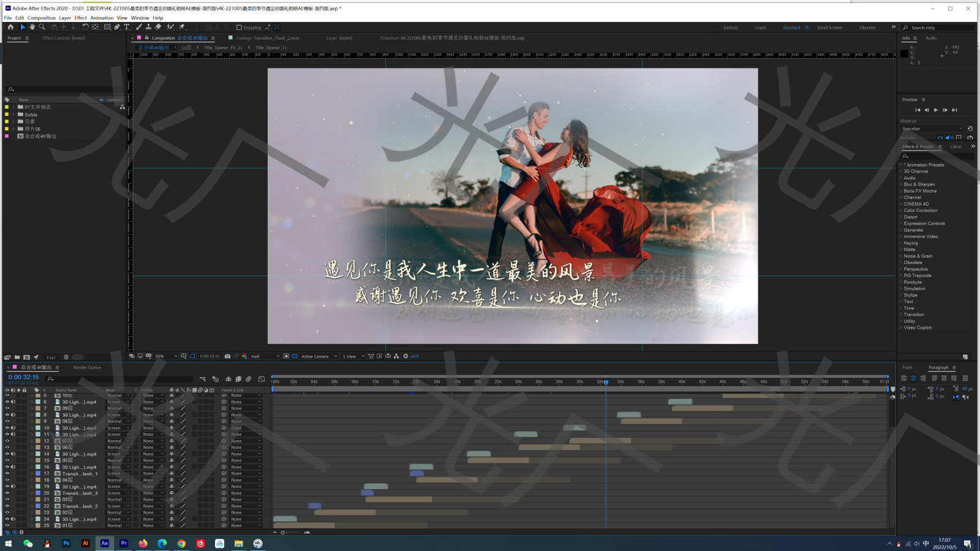Click the timecode field showing 0:00:32:15
This screenshot has width=980, height=551.
22,377
